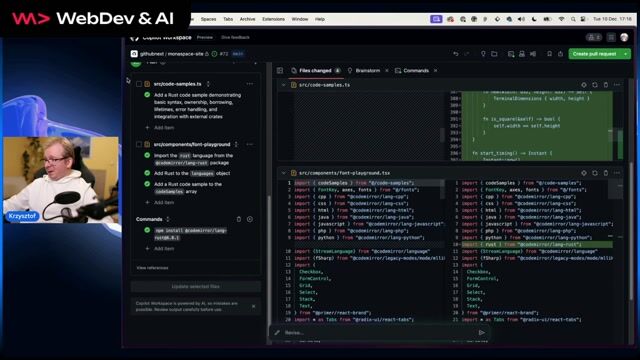Open the more options menu in code-samples.ts diff header
Viewport: 640px width, 360px height.
click(617, 85)
